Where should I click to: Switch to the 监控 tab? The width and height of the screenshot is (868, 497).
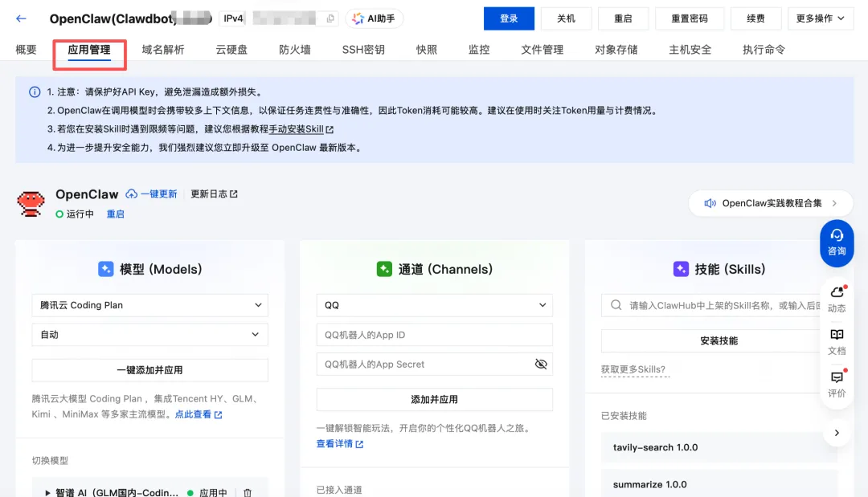click(x=479, y=50)
